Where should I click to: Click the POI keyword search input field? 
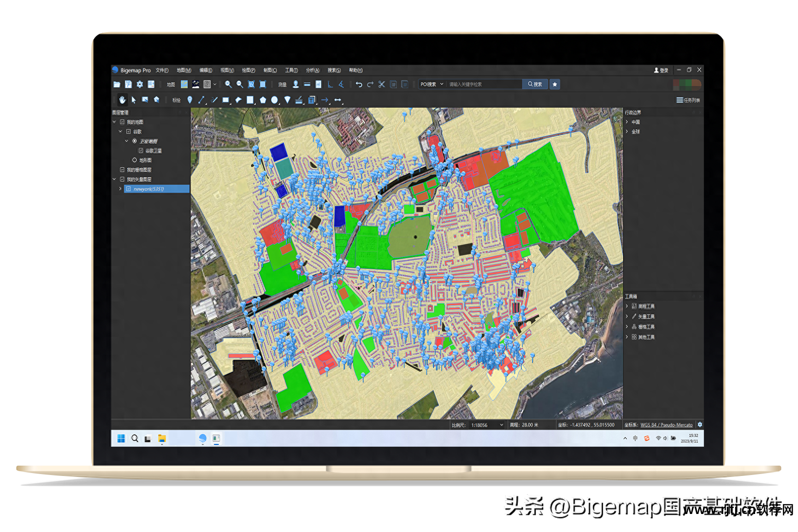click(484, 84)
